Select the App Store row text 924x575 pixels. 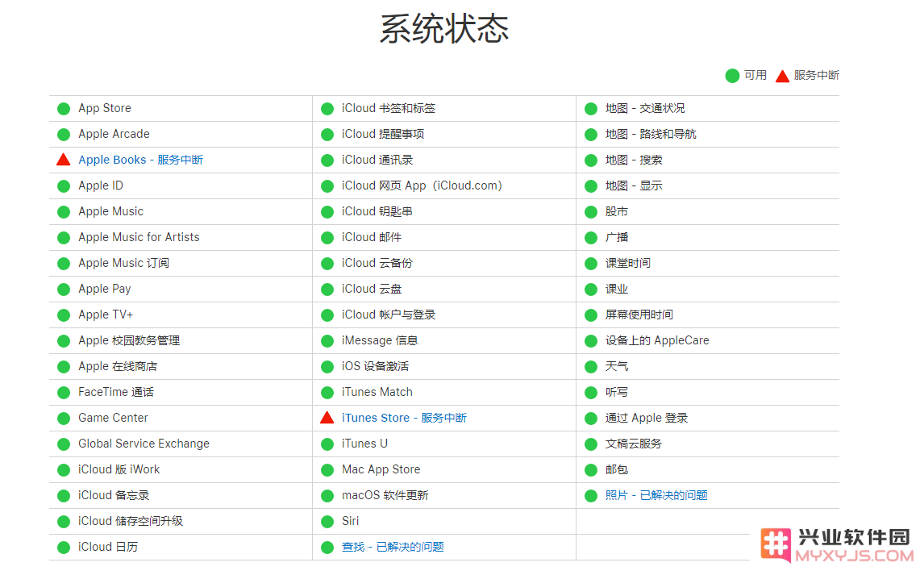(x=105, y=108)
